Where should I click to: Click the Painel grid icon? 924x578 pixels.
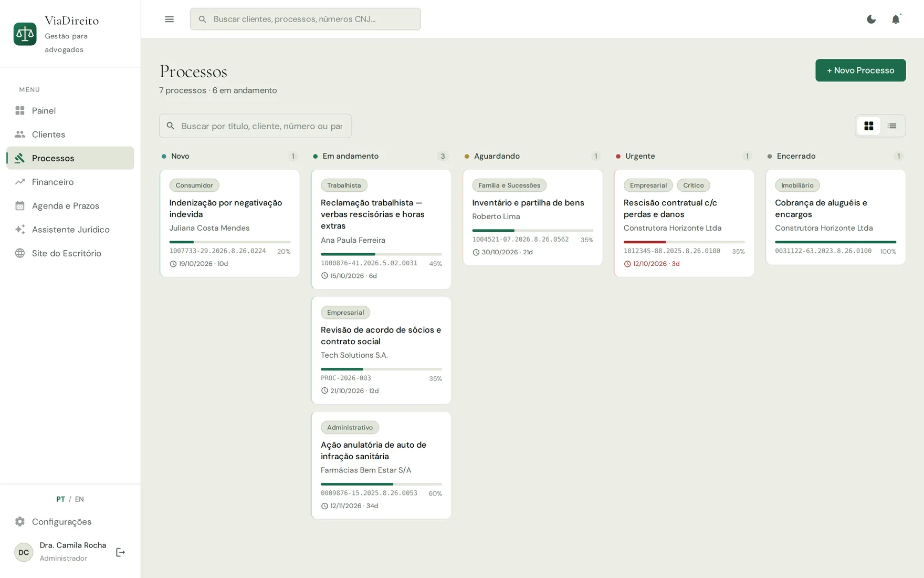(x=20, y=111)
